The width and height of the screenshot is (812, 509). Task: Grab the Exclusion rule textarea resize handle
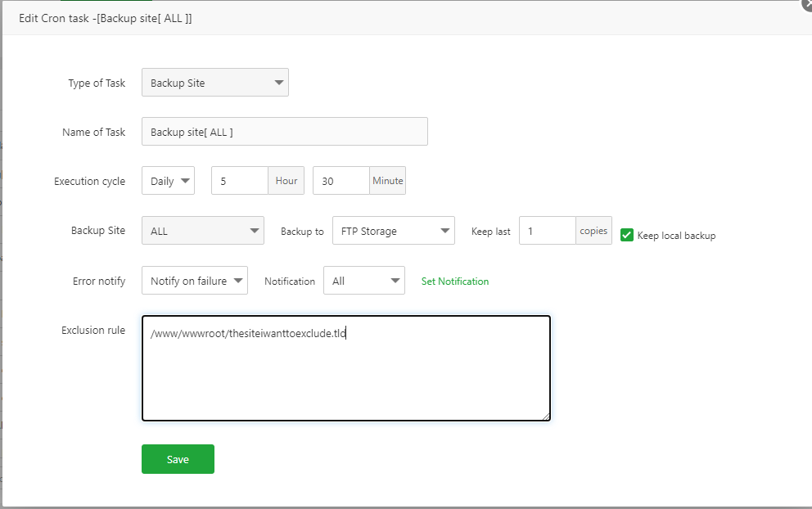point(546,417)
